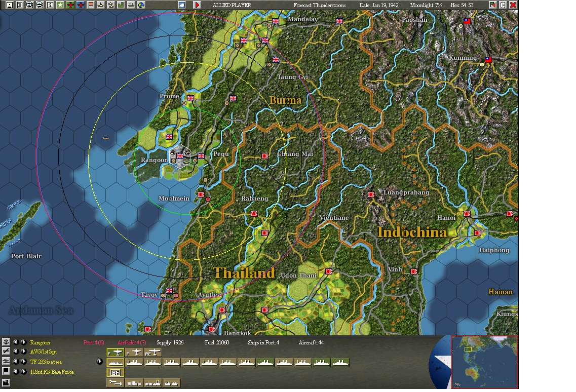Screen dimensions: 576x392
Task: Open the information 'i' toolbar icon
Action: 50,5
